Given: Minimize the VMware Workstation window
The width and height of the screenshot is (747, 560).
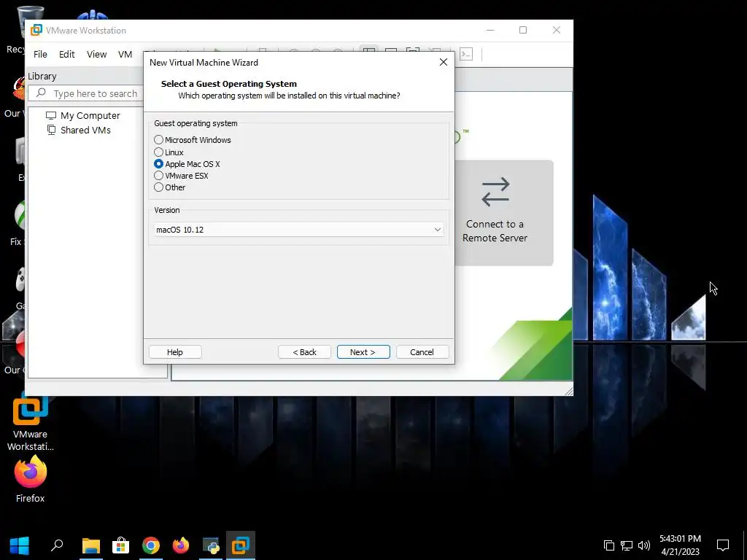Looking at the screenshot, I should click(490, 30).
